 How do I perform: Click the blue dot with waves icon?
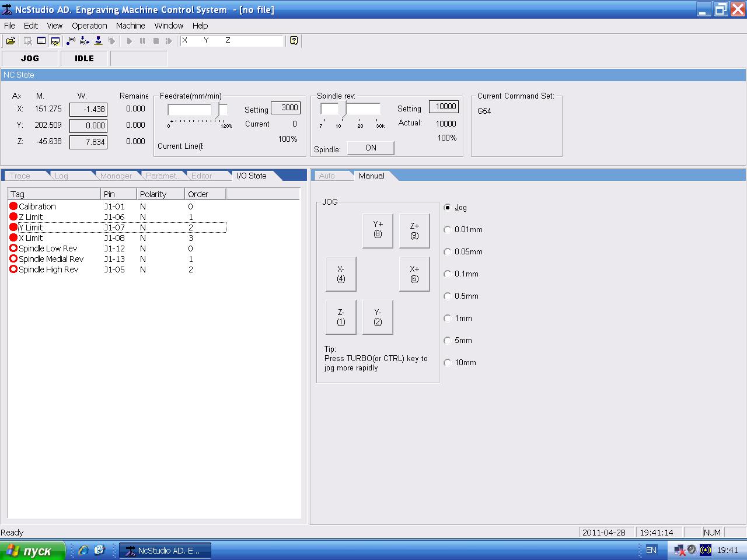tap(71, 41)
